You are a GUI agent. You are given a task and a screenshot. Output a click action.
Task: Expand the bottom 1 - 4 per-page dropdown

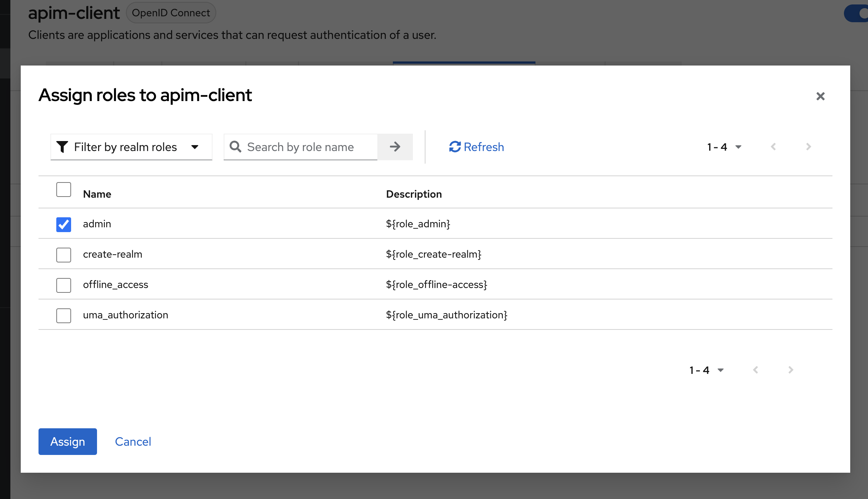tap(706, 370)
